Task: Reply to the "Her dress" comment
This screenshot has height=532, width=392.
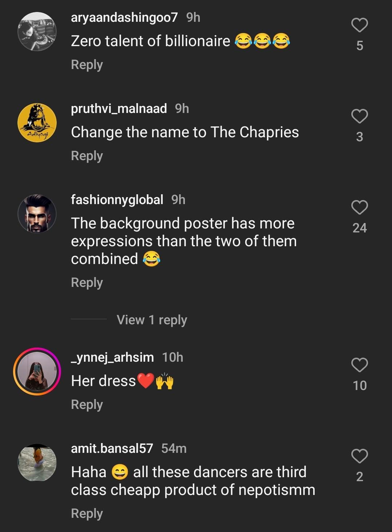Action: pyautogui.click(x=87, y=405)
